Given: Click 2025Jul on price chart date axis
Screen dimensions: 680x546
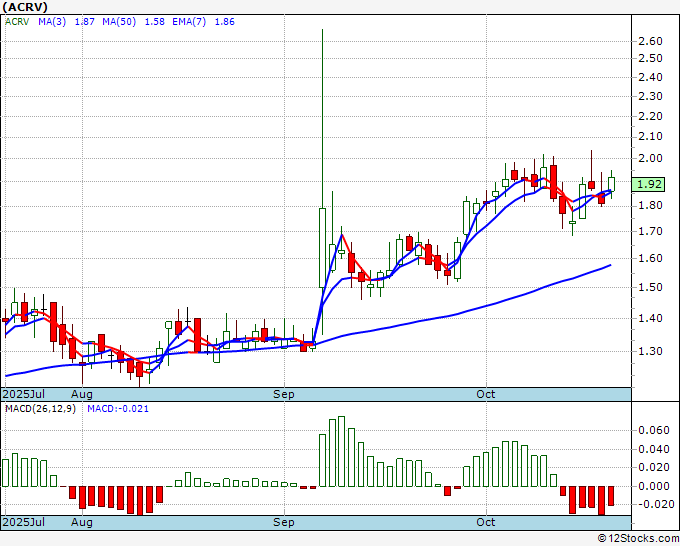Looking at the screenshot, I should [24, 394].
